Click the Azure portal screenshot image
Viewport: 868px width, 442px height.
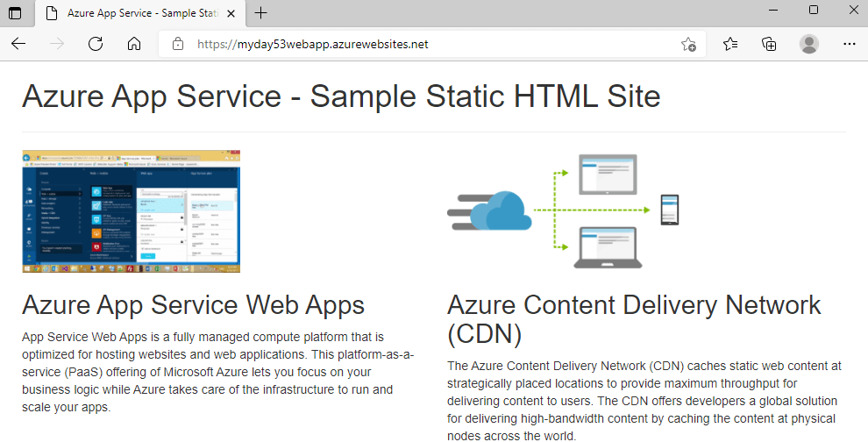pos(131,211)
